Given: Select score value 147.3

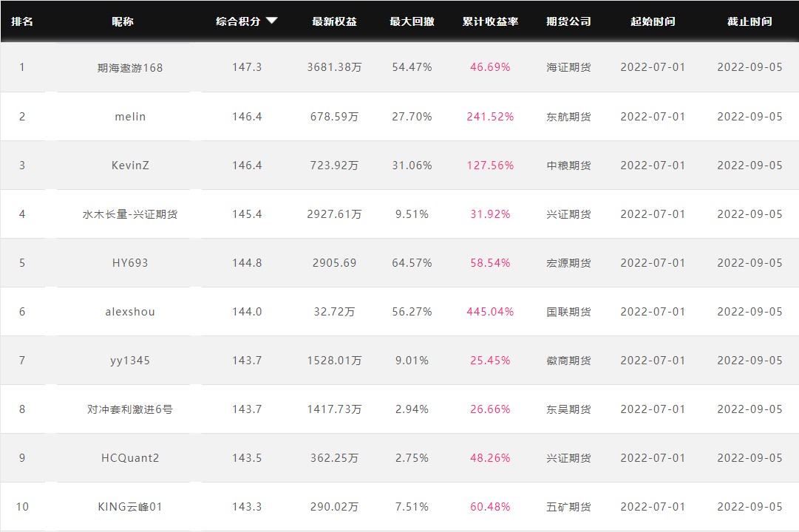Looking at the screenshot, I should tap(247, 67).
